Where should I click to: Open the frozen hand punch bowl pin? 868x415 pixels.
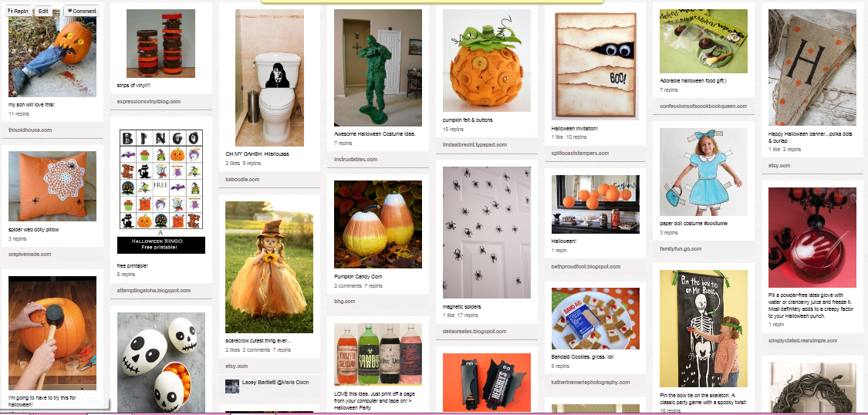coord(812,237)
